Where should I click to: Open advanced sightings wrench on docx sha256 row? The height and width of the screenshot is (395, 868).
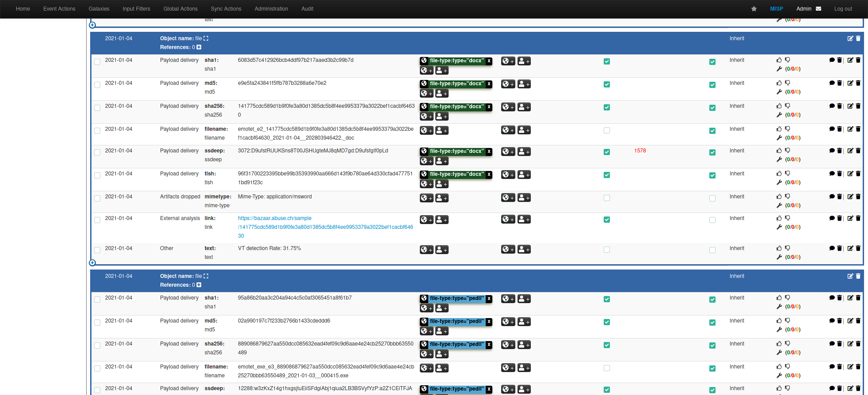click(779, 115)
